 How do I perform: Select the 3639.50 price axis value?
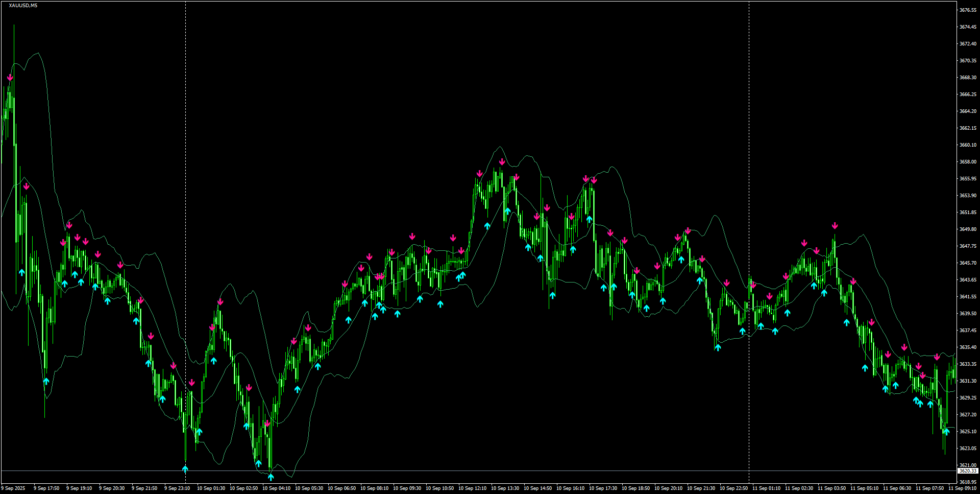tap(968, 314)
